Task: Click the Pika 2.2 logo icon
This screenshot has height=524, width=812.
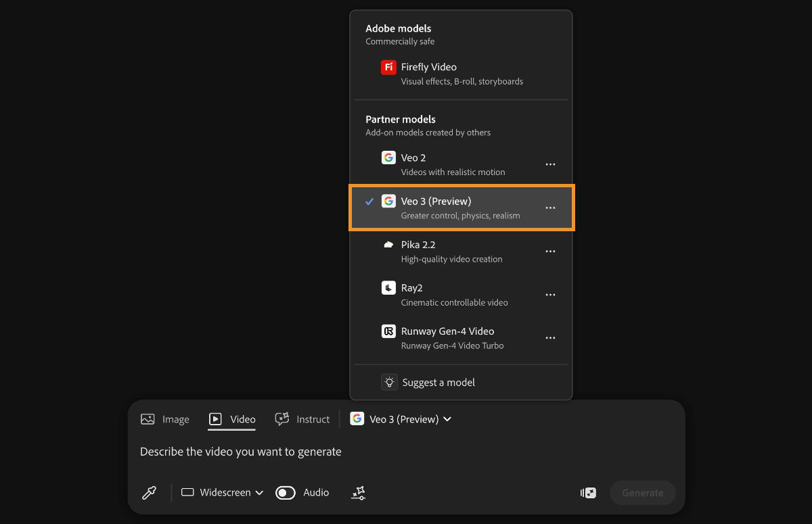Action: [388, 245]
